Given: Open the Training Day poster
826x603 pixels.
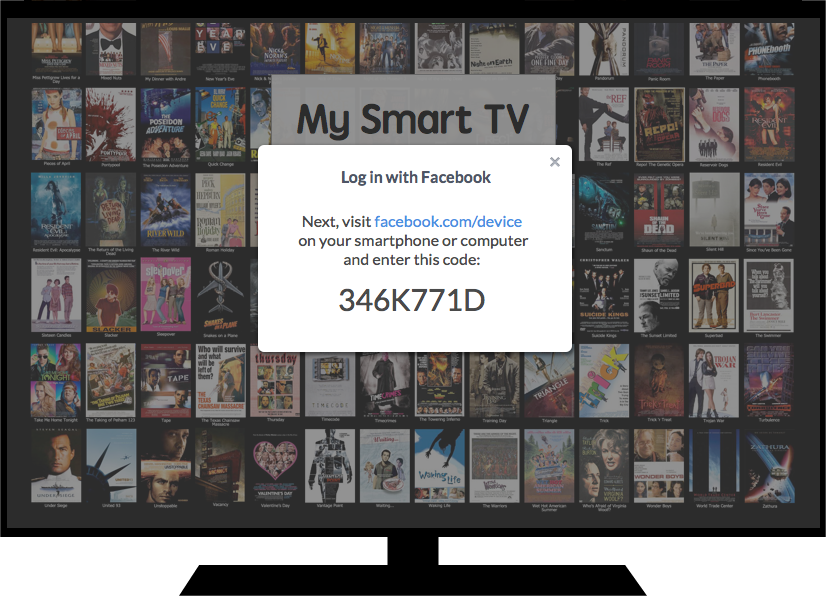Looking at the screenshot, I should [494, 384].
